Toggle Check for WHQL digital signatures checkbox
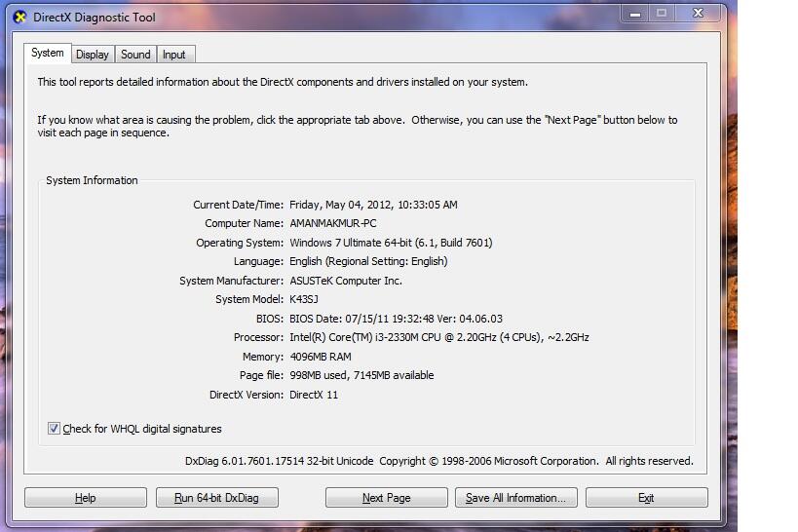Screen dimensions: 798x532 click(x=54, y=428)
